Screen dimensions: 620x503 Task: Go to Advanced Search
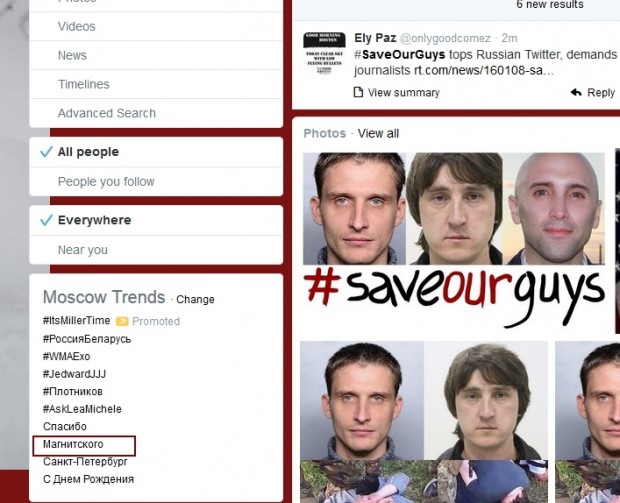coord(156,113)
